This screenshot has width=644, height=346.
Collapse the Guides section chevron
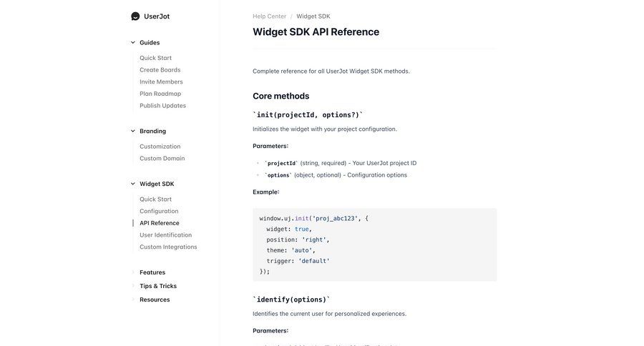tap(133, 43)
